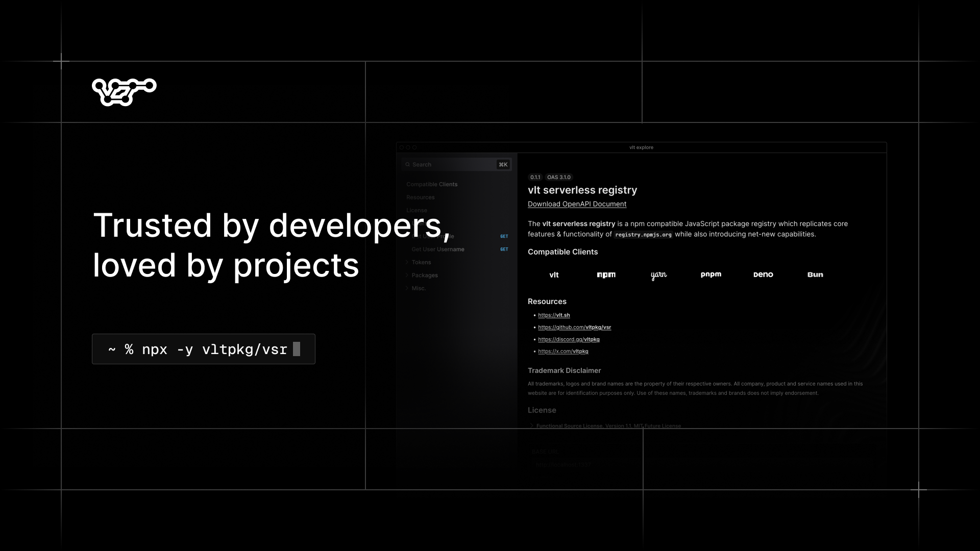Click the vlt client logo icon
The image size is (980, 551).
tap(554, 274)
